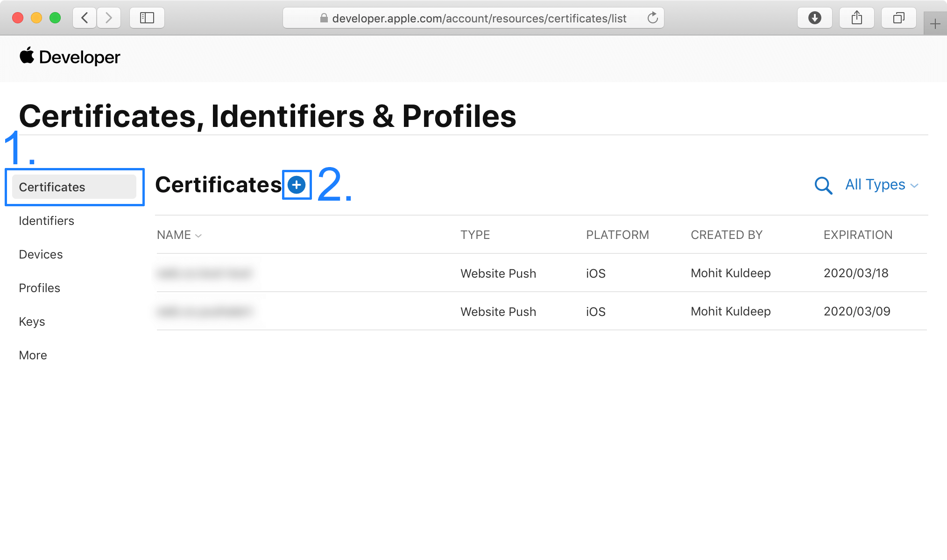Click the search magnifier icon
This screenshot has width=947, height=560.
[823, 185]
